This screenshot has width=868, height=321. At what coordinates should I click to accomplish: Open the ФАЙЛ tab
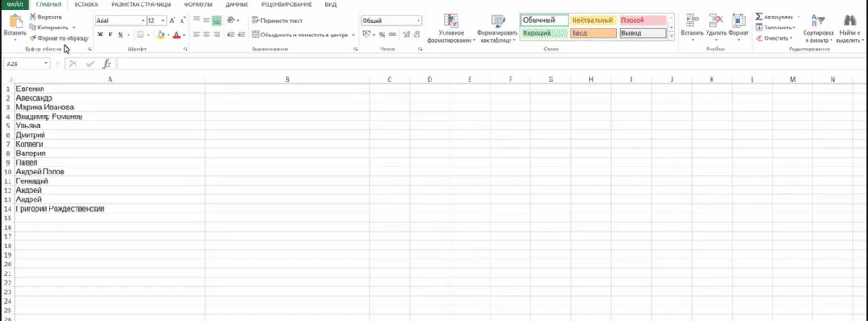pyautogui.click(x=15, y=4)
